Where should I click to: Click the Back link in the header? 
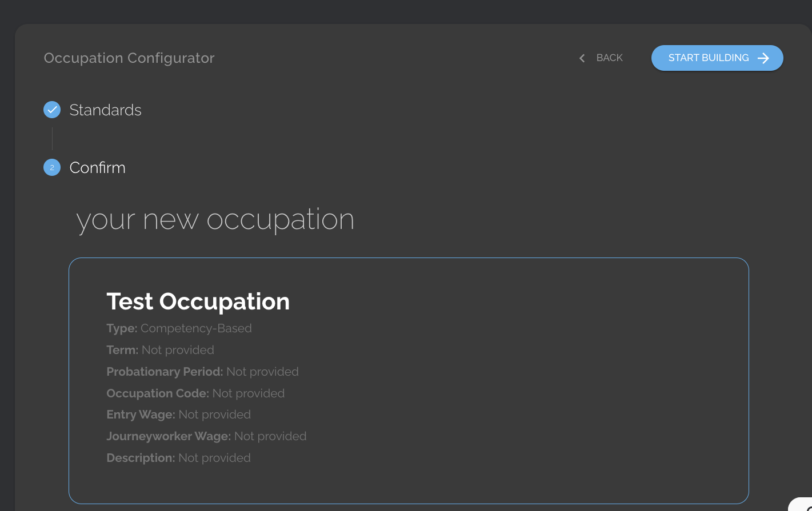[609, 58]
